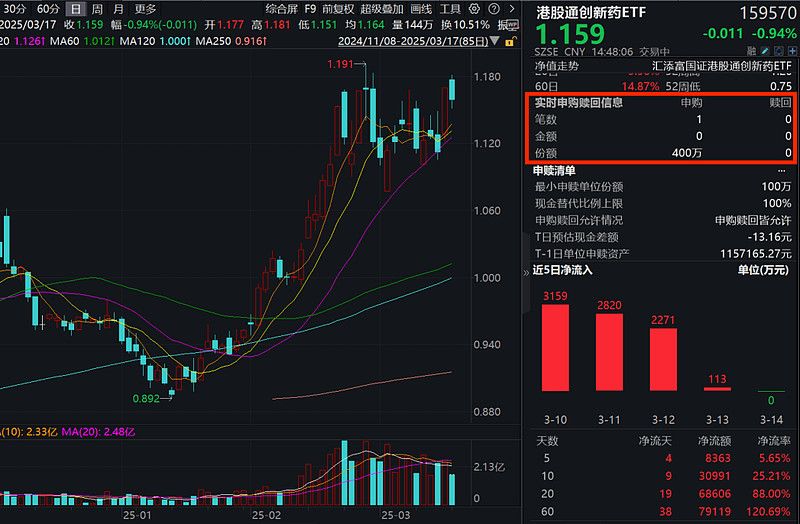
Task: Click the 近5日净流入 section header
Action: 563,270
